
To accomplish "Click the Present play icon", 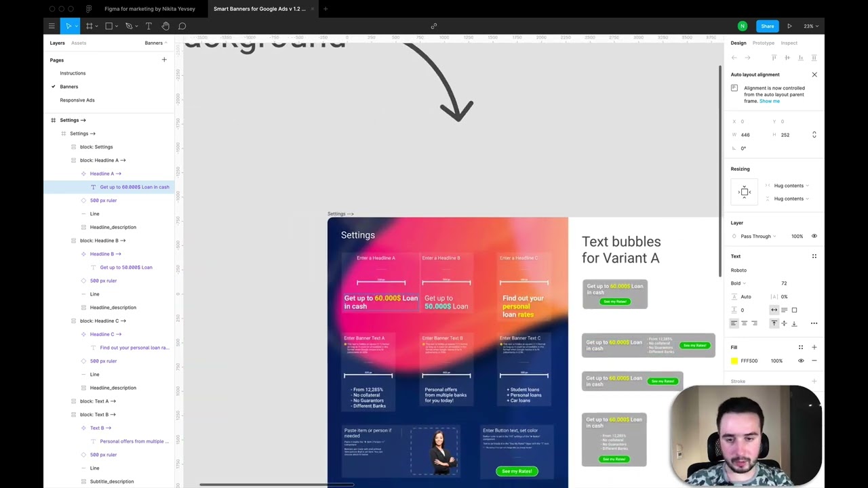I will click(x=789, y=26).
